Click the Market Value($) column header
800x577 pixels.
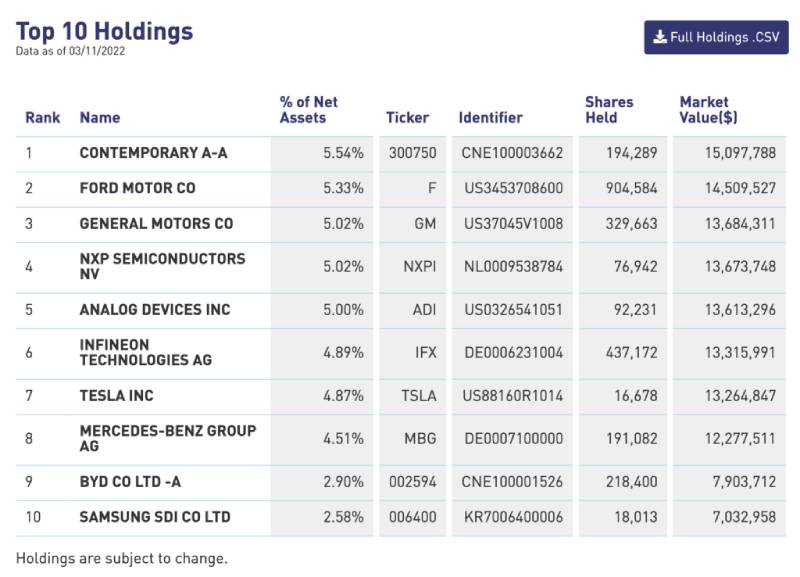coord(709,109)
